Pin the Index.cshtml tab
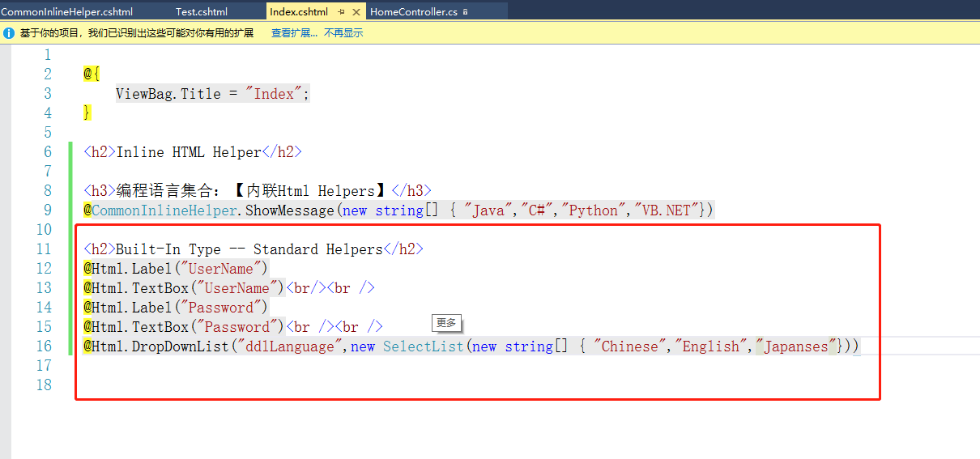This screenshot has height=459, width=980. pyautogui.click(x=341, y=12)
